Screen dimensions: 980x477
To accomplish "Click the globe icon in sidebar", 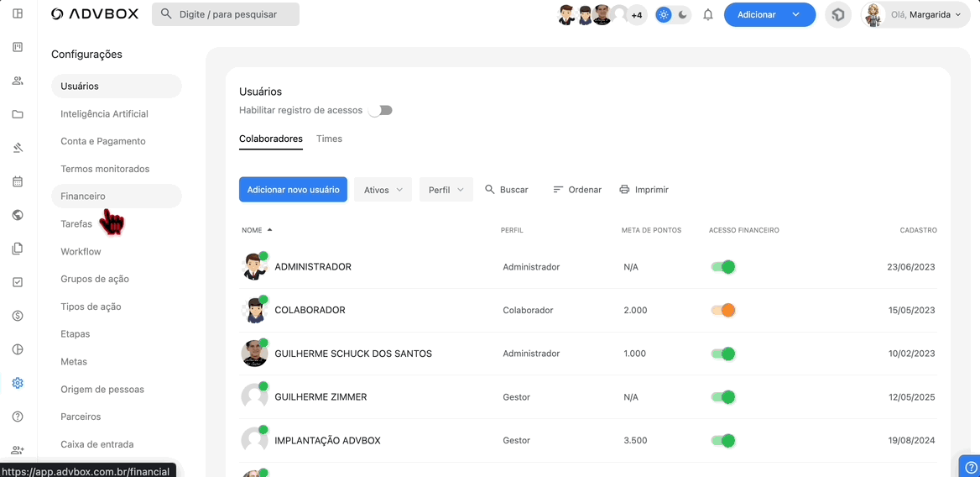I will (18, 215).
